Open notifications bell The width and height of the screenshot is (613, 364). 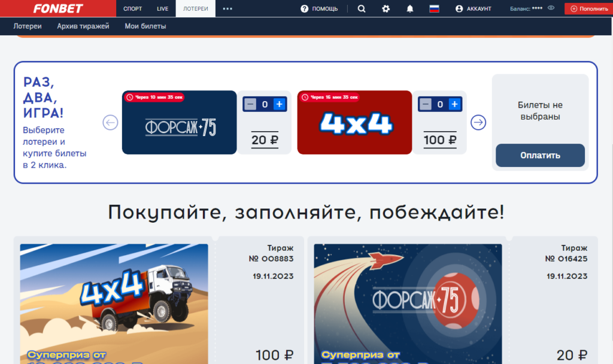[x=409, y=8]
